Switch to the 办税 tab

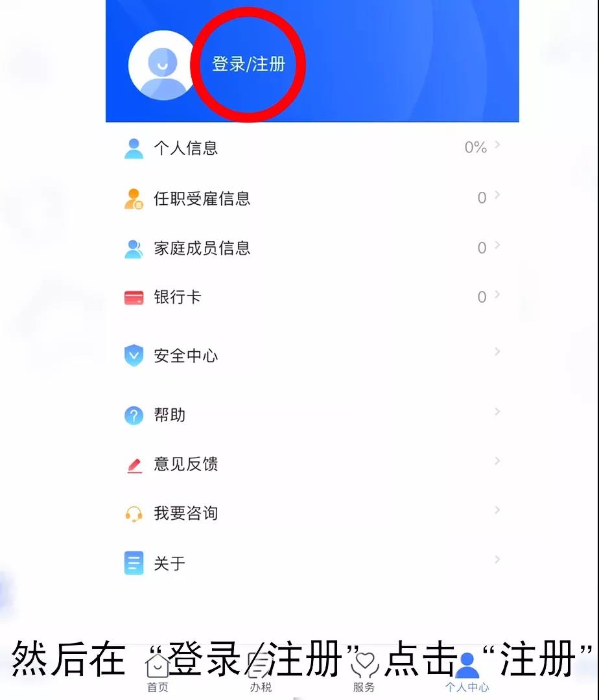pyautogui.click(x=261, y=672)
